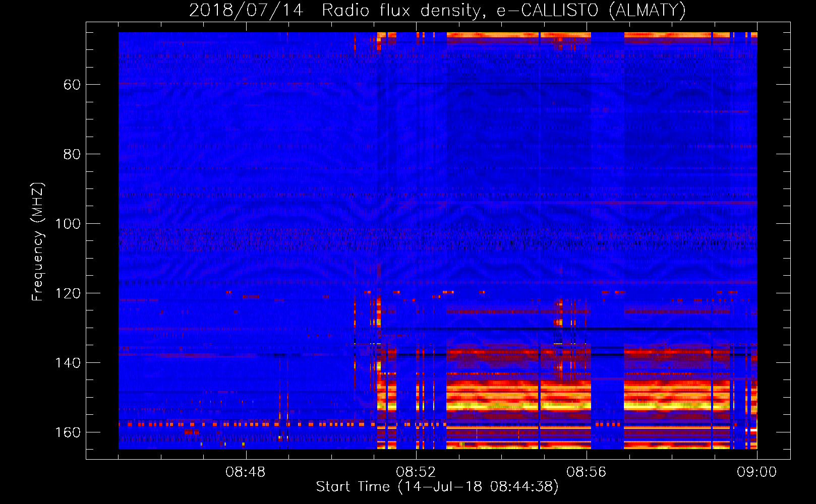This screenshot has width=816, height=504.
Task: Click the plot title mentioning e-CALLISTO (ALMATY)
Action: [x=438, y=11]
